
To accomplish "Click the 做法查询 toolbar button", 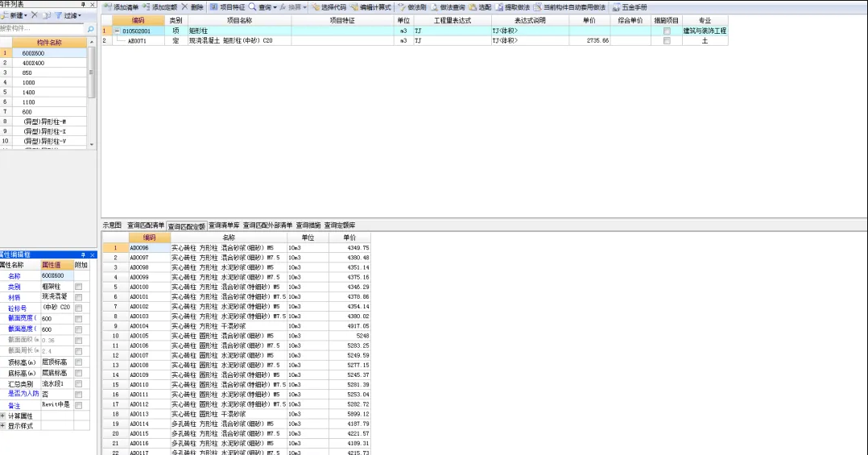I will pos(448,7).
